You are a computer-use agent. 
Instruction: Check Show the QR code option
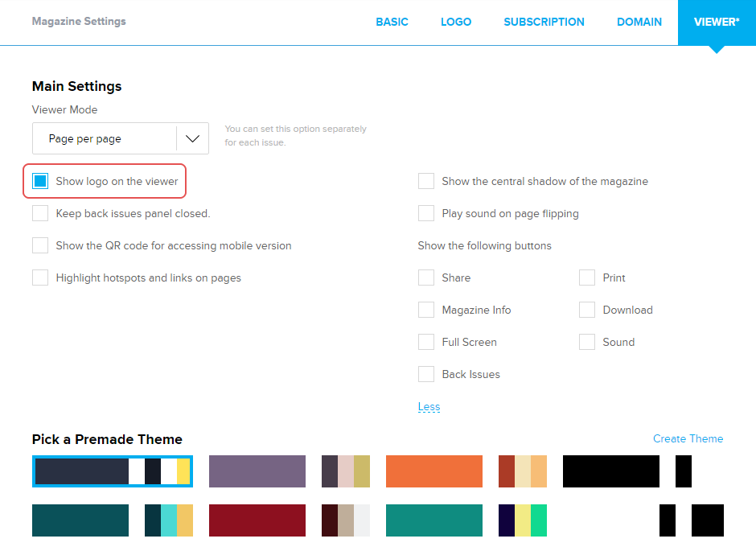pos(40,245)
